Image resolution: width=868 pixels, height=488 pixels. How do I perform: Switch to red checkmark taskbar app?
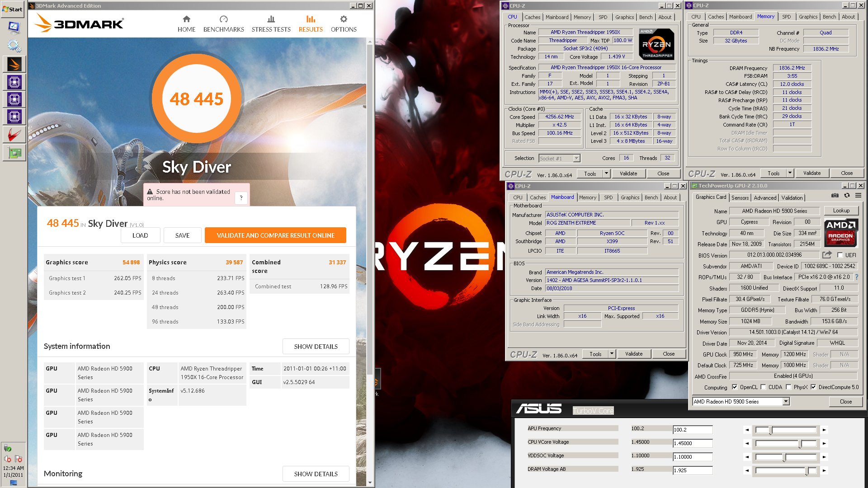14,135
